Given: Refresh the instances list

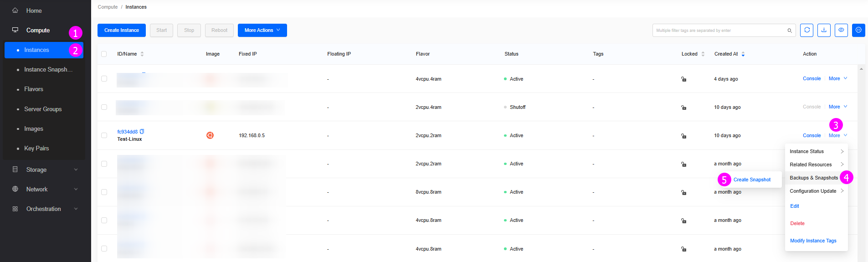Looking at the screenshot, I should pyautogui.click(x=806, y=30).
